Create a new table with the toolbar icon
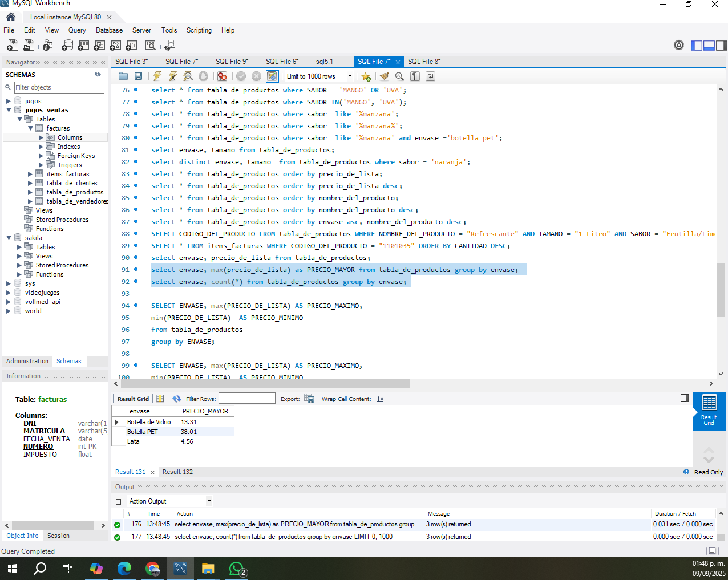This screenshot has width=728, height=580. click(x=83, y=45)
